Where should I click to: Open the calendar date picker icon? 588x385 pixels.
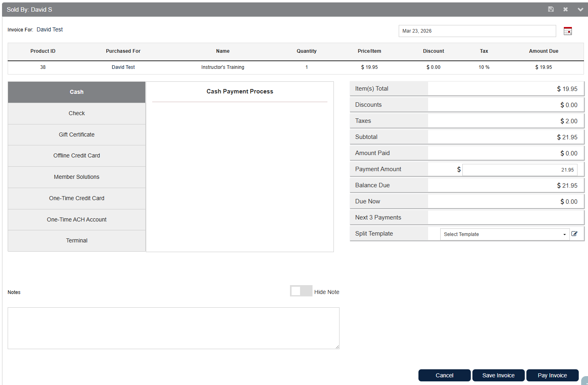(x=567, y=31)
